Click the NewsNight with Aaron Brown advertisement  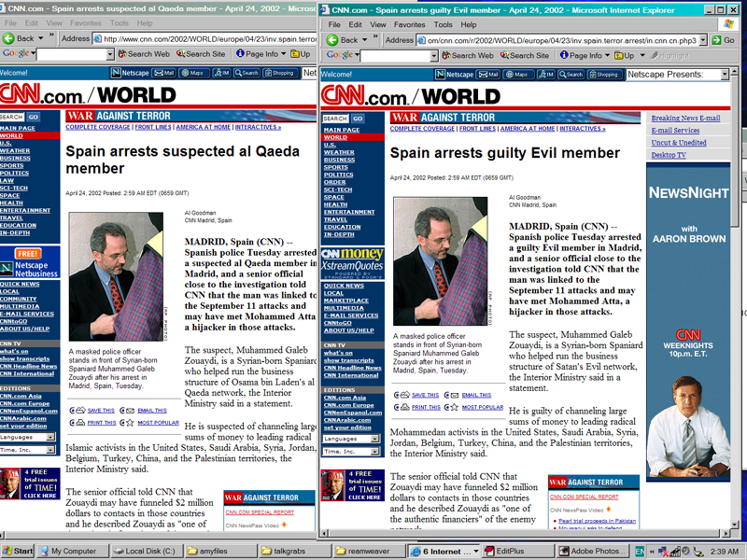click(x=688, y=323)
